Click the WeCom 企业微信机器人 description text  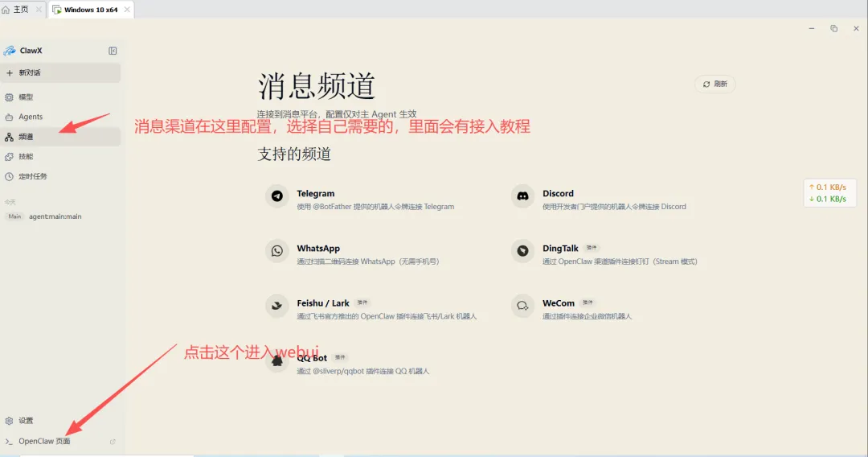pos(587,316)
